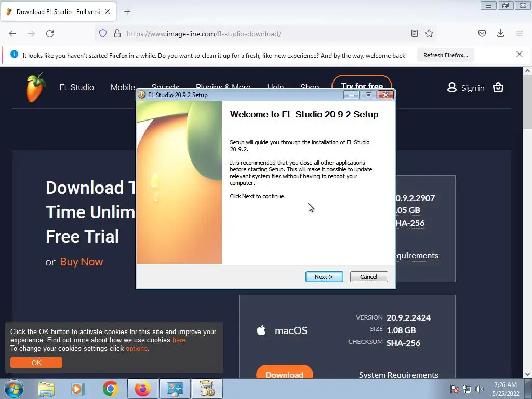Switch to the installer taskbar icon
This screenshot has width=532, height=399.
[x=207, y=389]
